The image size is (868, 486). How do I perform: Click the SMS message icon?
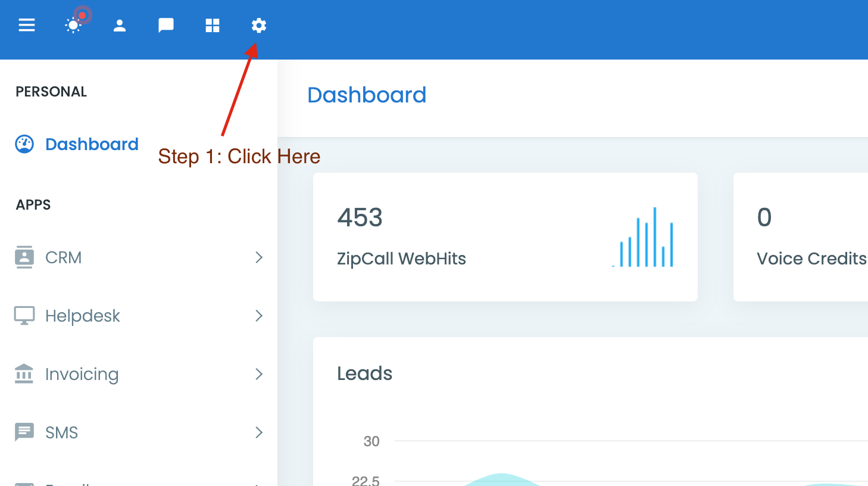[x=24, y=432]
